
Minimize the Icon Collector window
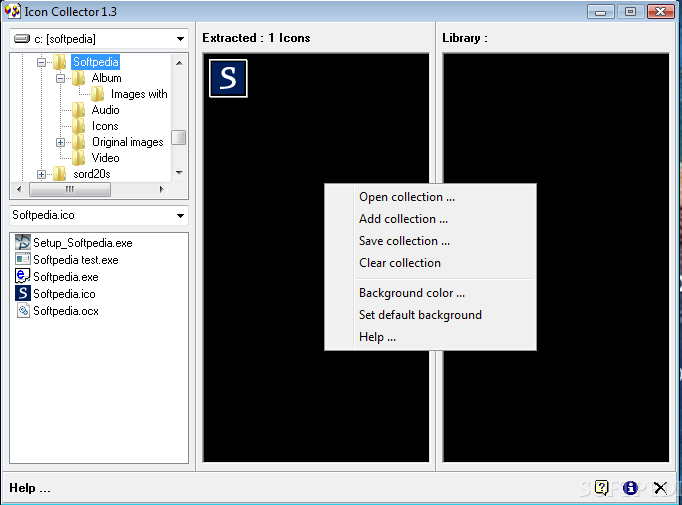pyautogui.click(x=600, y=12)
